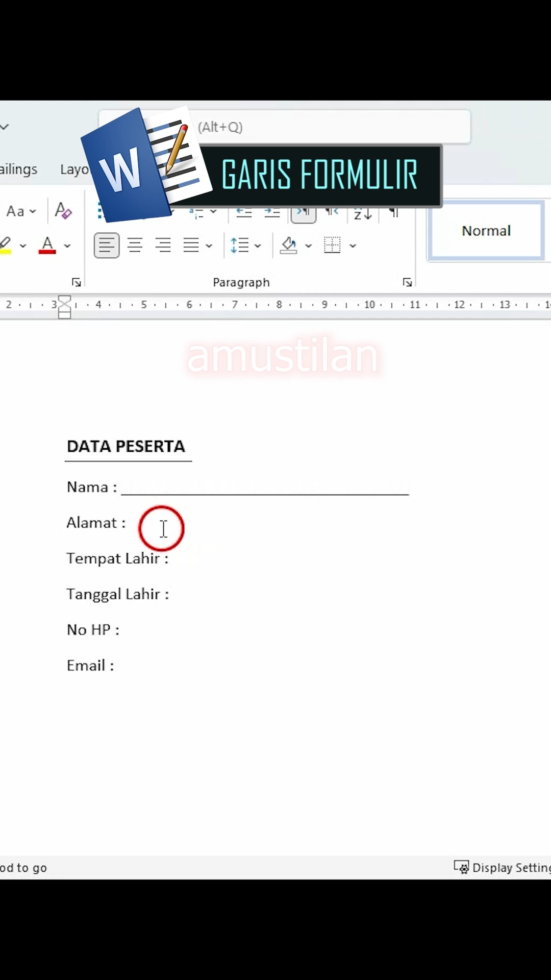
Task: Click the 'Email :' line
Action: 90,666
